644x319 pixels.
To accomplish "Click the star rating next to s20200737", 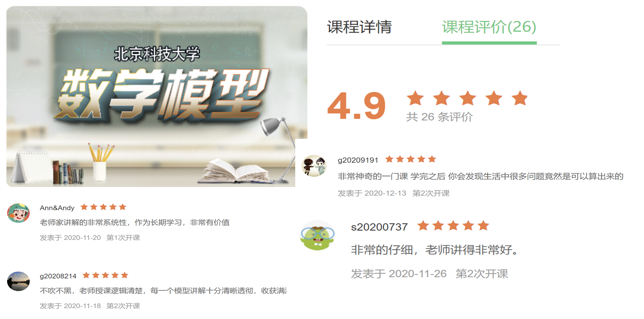I will 453,226.
